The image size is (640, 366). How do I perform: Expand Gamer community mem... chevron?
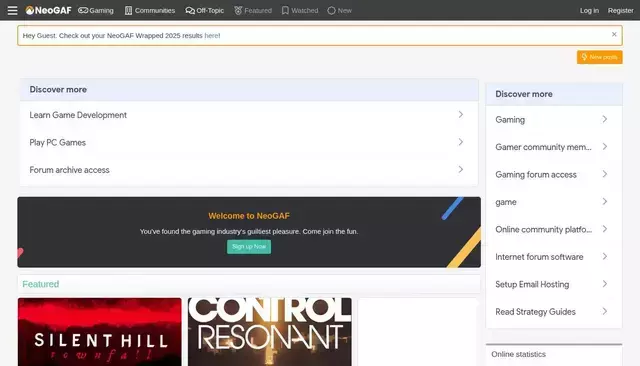(x=604, y=146)
